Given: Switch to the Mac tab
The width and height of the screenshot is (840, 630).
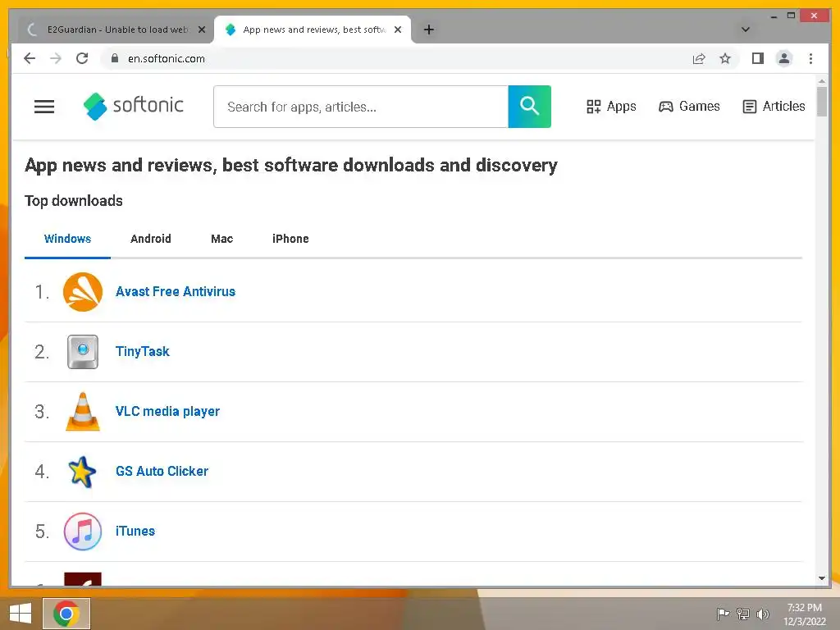Looking at the screenshot, I should pyautogui.click(x=221, y=239).
